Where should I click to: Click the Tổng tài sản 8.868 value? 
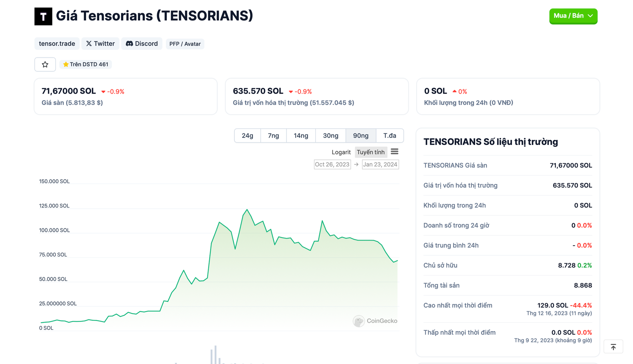coord(583,285)
